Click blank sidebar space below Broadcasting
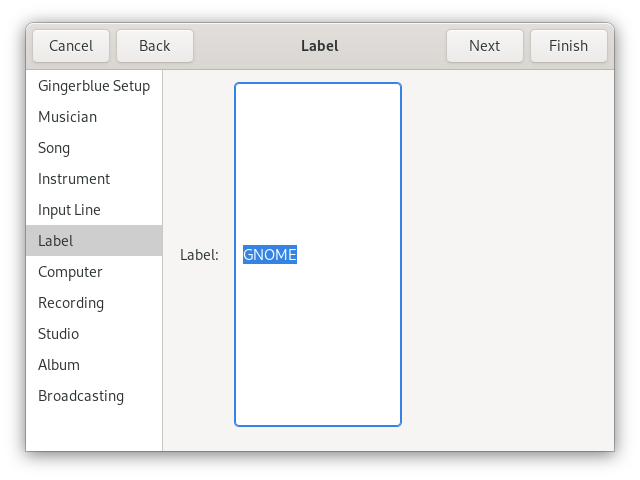Viewport: 640px width, 480px height. tap(94, 430)
